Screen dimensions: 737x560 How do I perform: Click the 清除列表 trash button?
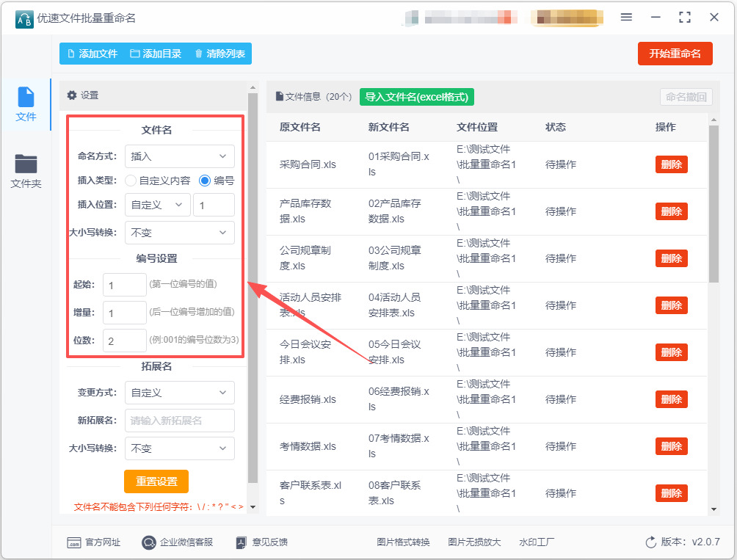pyautogui.click(x=220, y=54)
